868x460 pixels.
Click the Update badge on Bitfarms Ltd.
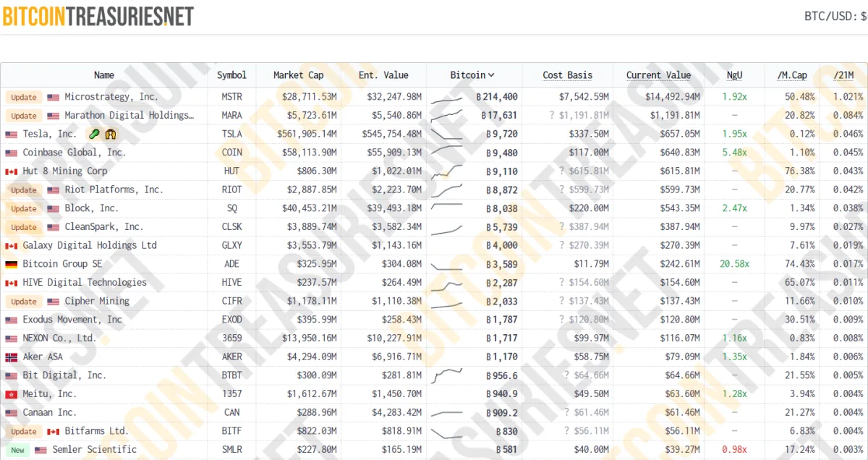[24, 432]
